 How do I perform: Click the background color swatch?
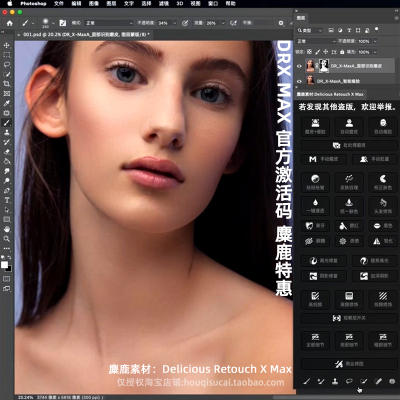9,269
